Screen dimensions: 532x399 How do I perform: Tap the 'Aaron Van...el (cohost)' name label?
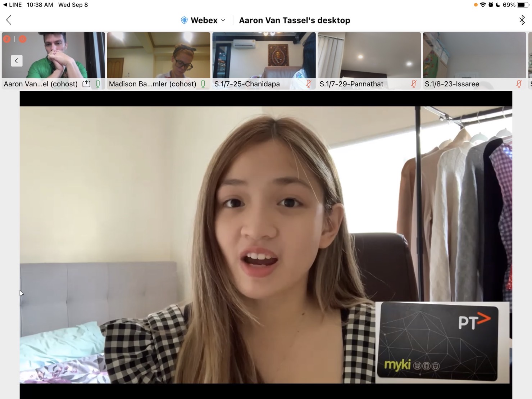pos(41,84)
